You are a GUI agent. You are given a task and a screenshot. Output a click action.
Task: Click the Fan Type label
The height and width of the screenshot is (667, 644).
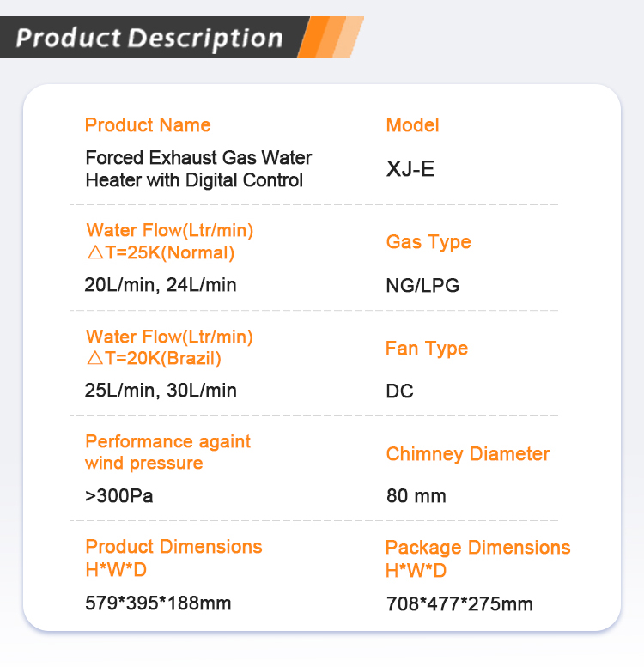point(427,349)
